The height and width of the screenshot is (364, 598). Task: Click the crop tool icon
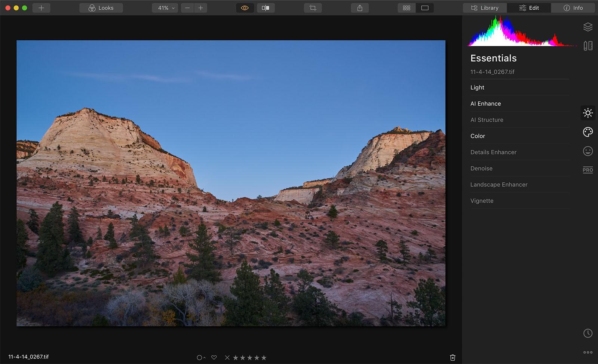coord(313,8)
